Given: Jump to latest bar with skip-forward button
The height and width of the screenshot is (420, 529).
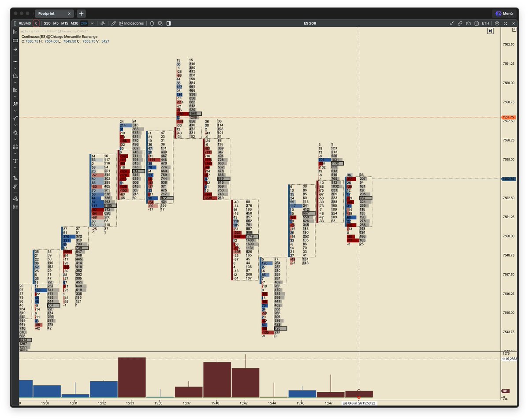Looking at the screenshot, I should click(490, 31).
